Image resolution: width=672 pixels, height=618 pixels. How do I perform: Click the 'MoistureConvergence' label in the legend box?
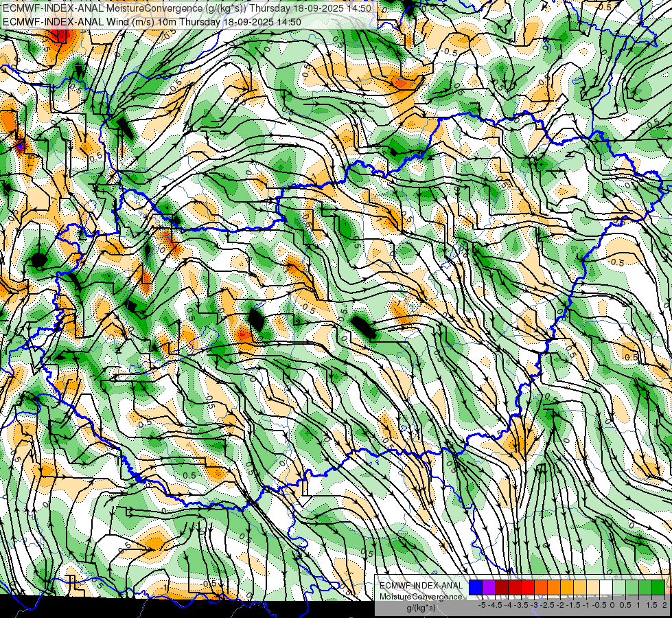coord(421,597)
